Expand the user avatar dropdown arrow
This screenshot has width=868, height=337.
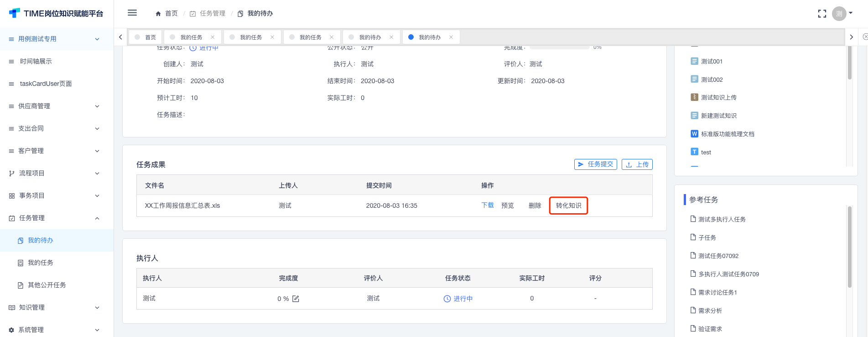point(851,13)
